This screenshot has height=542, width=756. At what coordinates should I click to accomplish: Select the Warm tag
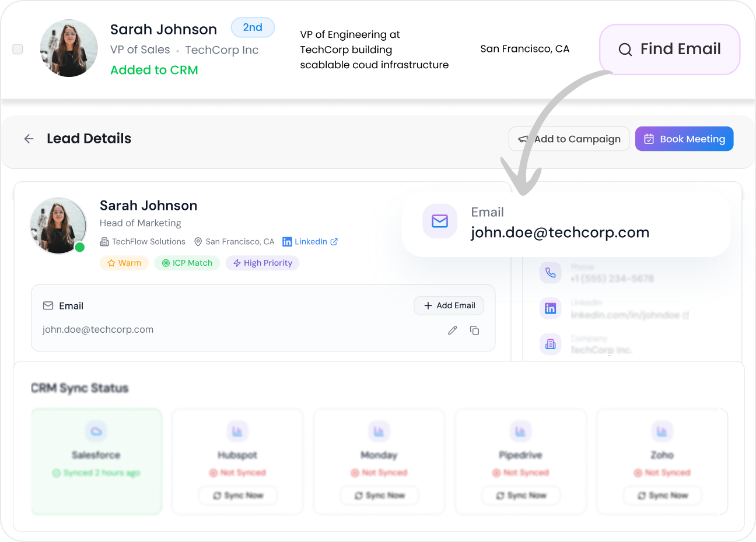pos(124,263)
